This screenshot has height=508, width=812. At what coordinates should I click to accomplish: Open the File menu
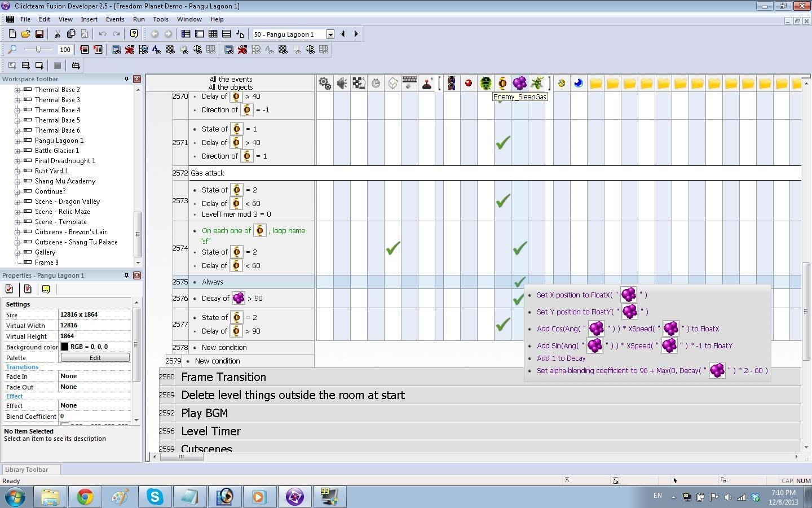pos(25,19)
